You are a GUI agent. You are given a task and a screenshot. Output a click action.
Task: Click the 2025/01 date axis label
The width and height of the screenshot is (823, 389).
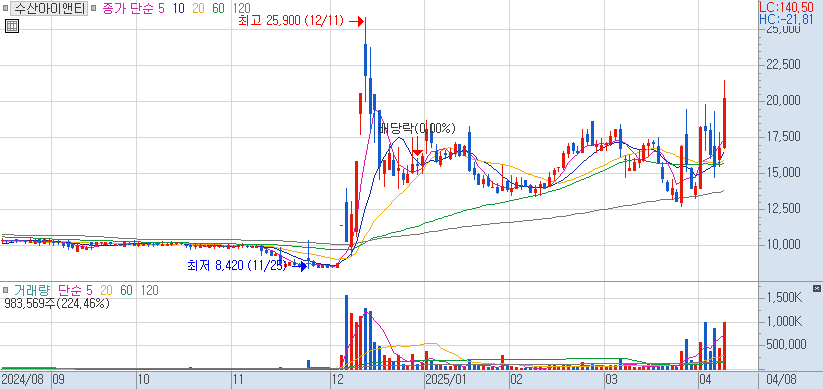click(x=447, y=379)
